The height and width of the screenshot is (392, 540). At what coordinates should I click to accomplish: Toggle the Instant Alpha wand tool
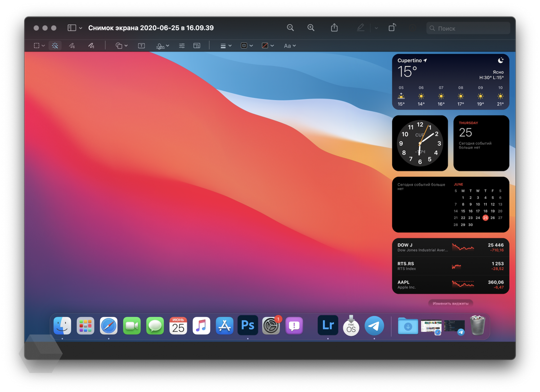pyautogui.click(x=55, y=46)
